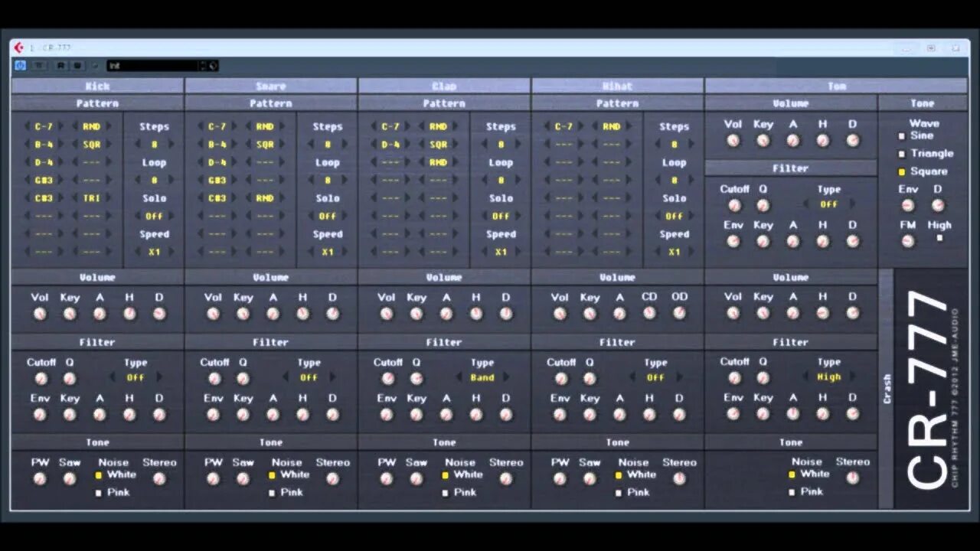Click the Clap Tone Stereo knob
The image size is (980, 551).
click(x=506, y=479)
